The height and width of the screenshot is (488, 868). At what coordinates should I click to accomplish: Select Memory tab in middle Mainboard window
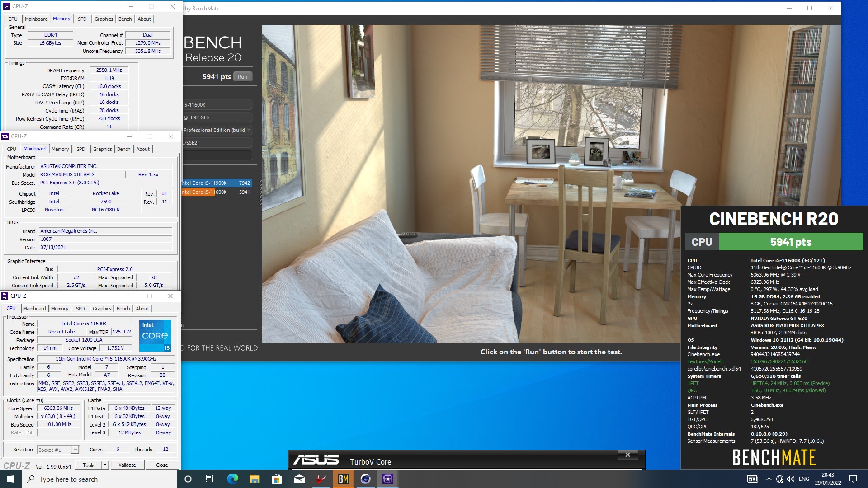click(x=60, y=149)
